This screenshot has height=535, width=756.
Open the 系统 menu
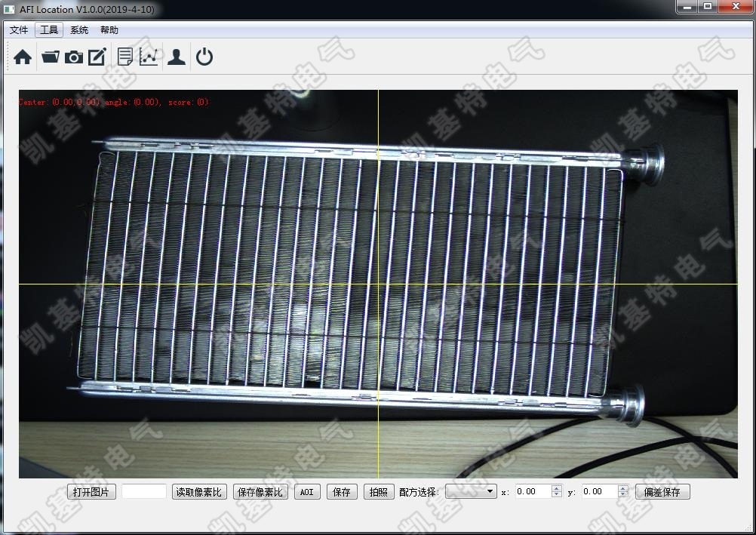click(x=79, y=30)
